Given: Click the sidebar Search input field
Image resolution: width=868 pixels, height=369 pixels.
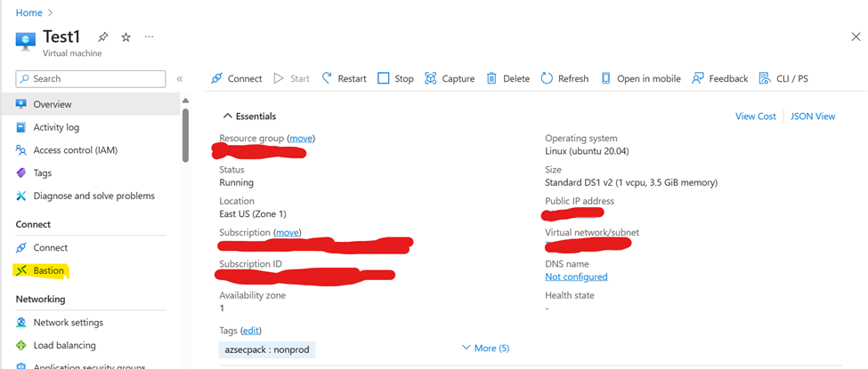Looking at the screenshot, I should pyautogui.click(x=91, y=78).
